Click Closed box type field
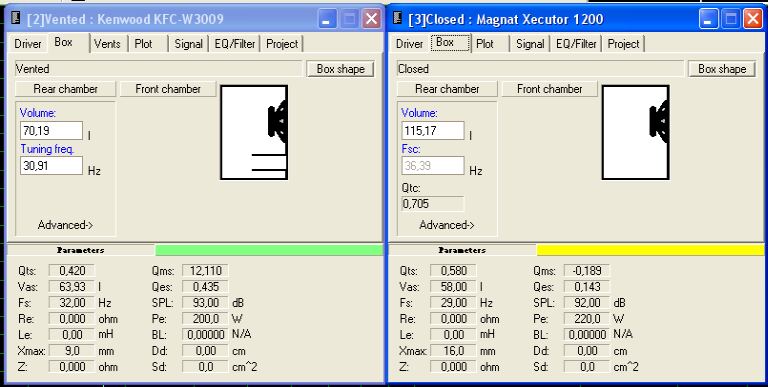 coord(540,69)
